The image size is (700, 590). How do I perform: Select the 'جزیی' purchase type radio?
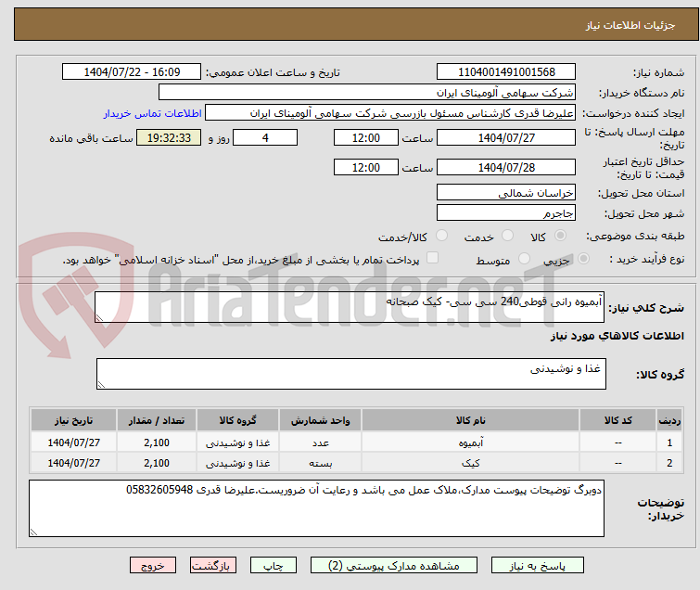pos(583,259)
